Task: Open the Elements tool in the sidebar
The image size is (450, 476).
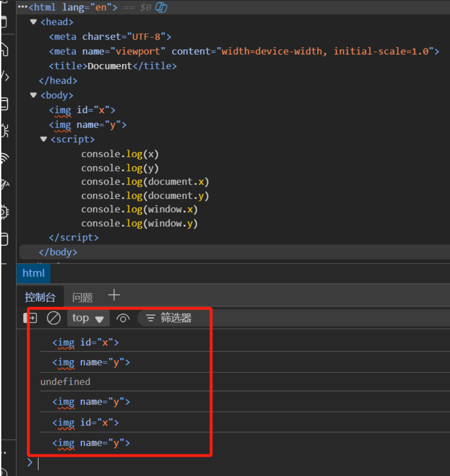Action: coord(5,76)
